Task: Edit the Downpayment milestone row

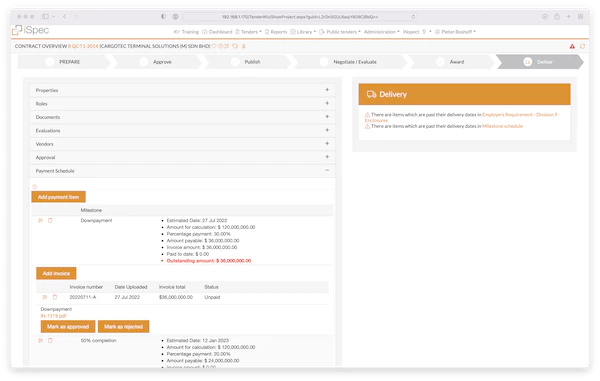Action: (x=40, y=220)
